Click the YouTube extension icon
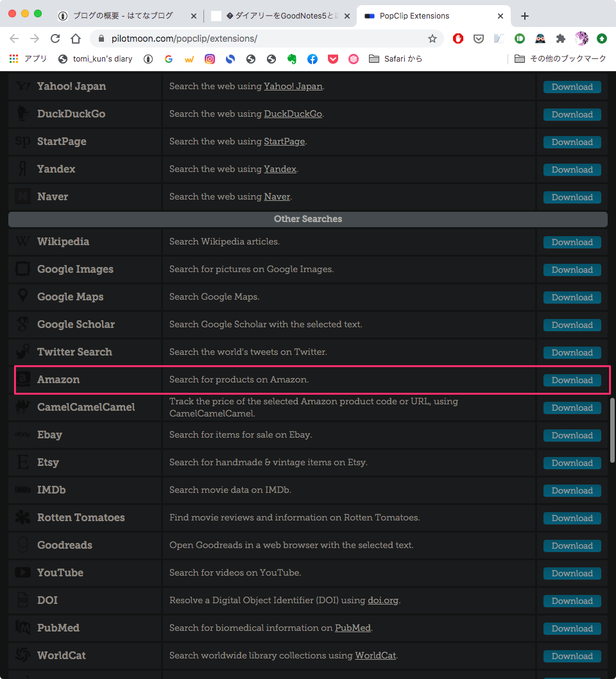 point(22,572)
